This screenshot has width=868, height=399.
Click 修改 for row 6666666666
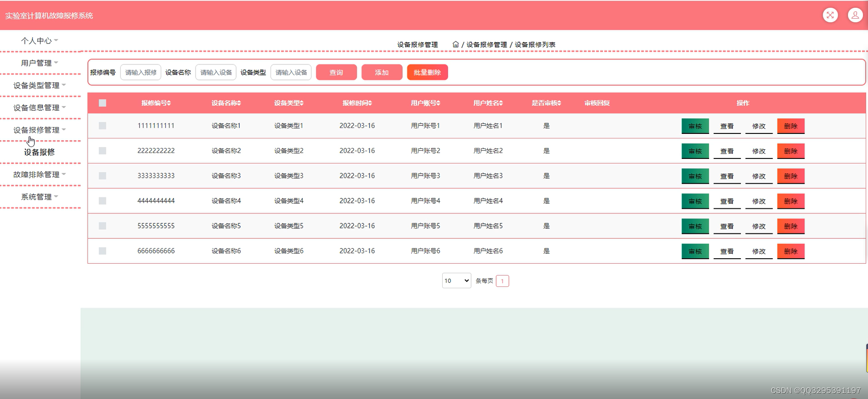point(759,251)
